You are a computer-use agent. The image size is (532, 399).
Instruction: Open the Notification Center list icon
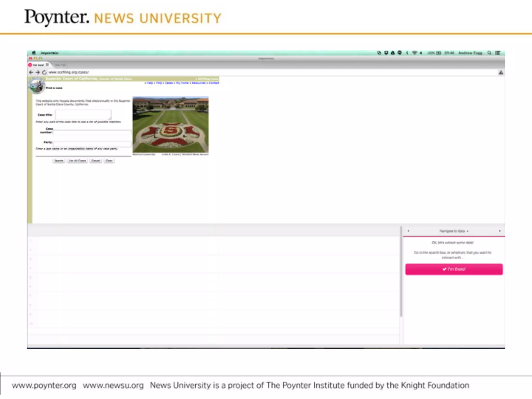point(497,53)
